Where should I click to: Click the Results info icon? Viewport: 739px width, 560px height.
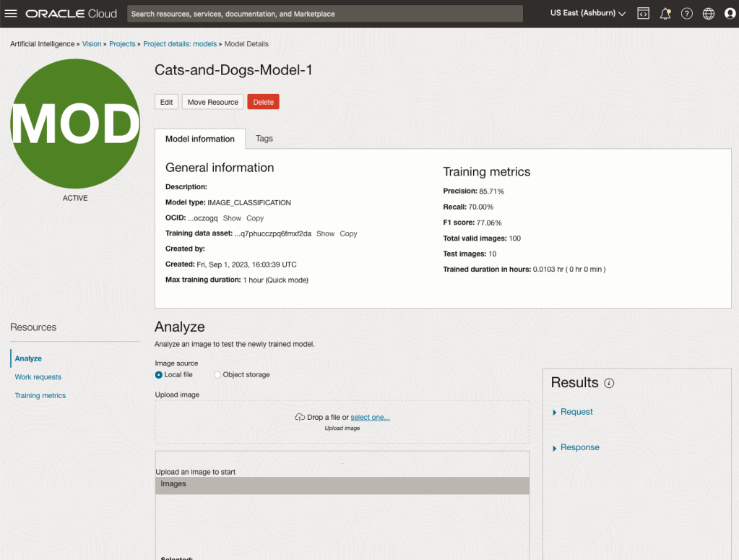click(x=609, y=383)
